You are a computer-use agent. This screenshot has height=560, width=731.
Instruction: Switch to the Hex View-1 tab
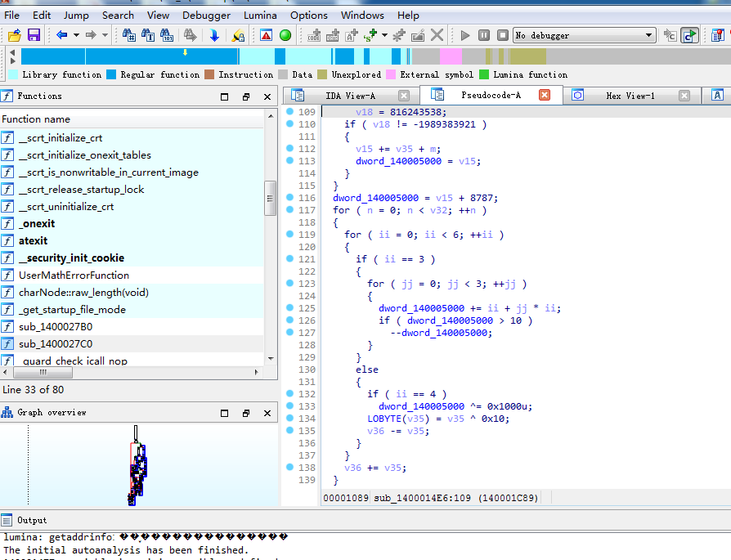click(630, 96)
